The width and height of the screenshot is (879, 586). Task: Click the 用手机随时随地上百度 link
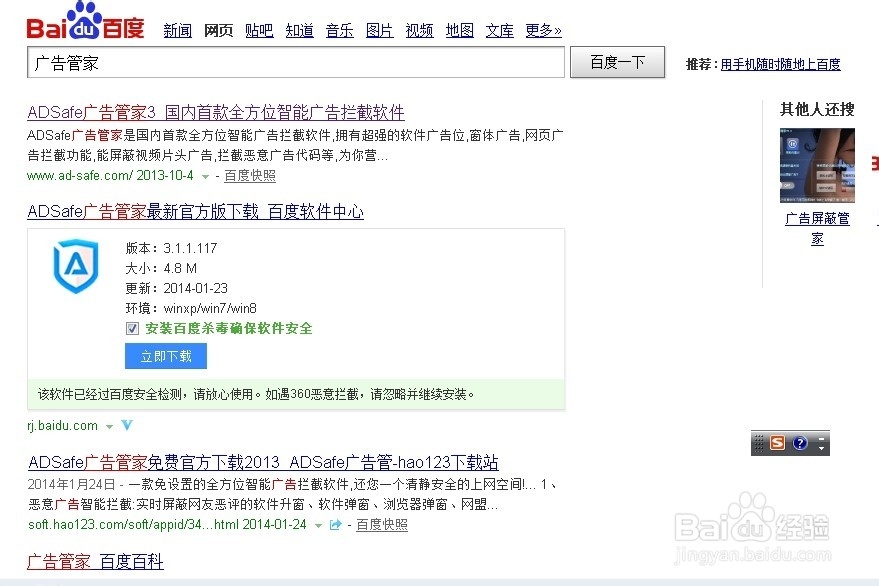pos(781,63)
